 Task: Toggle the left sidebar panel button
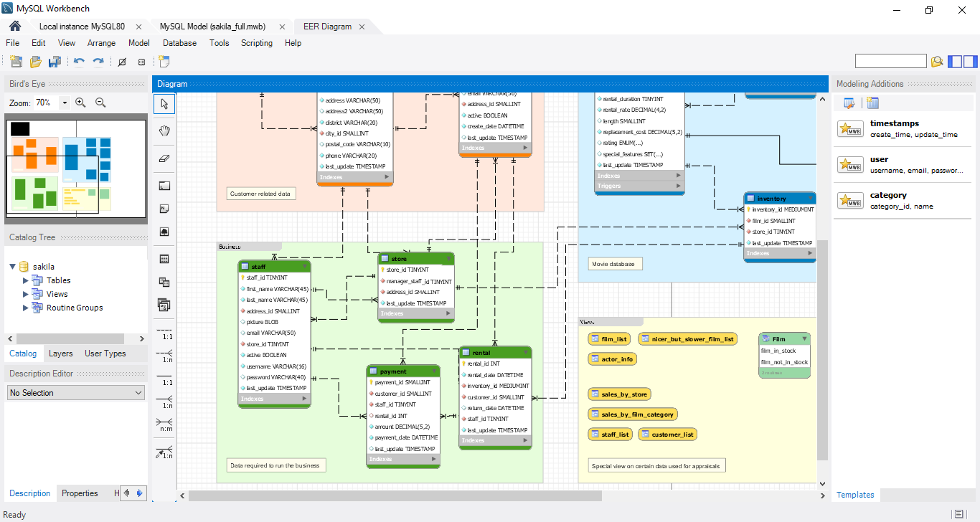(955, 62)
